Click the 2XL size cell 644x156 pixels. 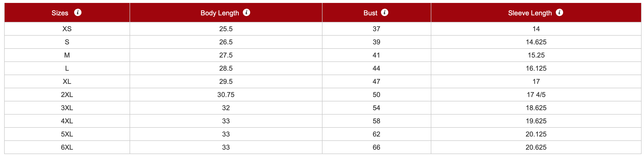click(x=67, y=95)
